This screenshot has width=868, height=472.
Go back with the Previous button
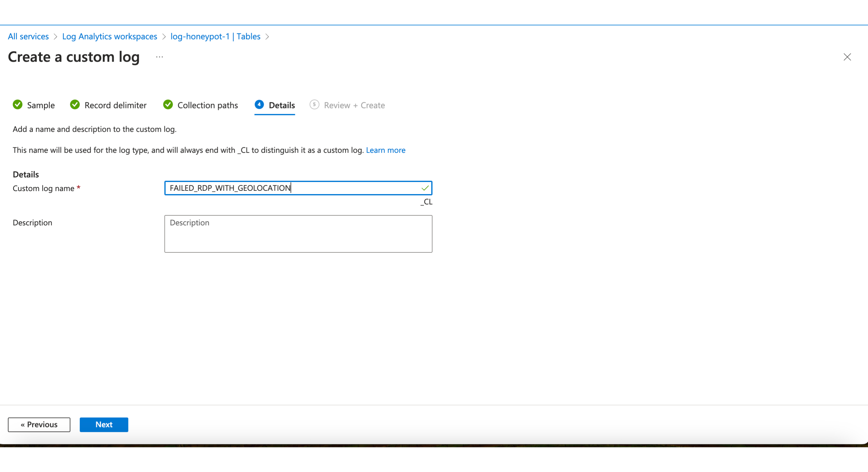point(39,424)
